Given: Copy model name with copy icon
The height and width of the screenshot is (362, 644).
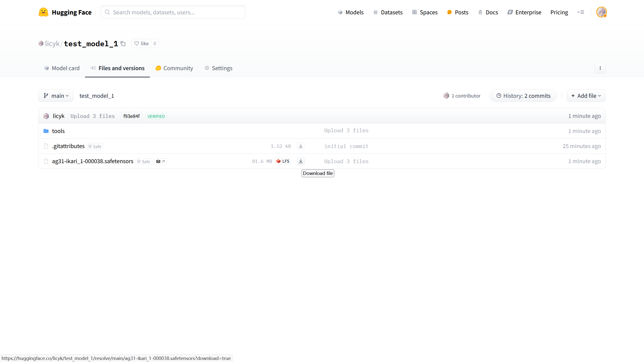Looking at the screenshot, I should click(123, 44).
